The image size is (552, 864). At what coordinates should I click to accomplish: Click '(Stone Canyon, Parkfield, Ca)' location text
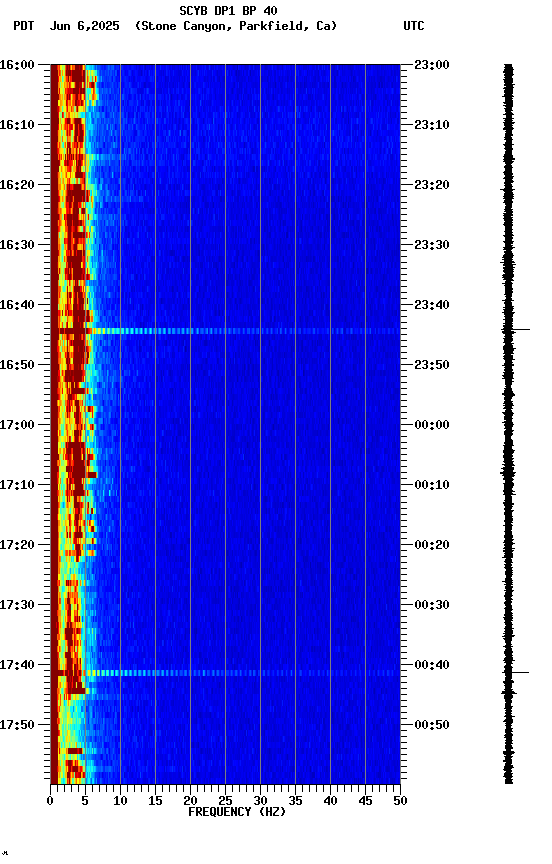point(236,26)
